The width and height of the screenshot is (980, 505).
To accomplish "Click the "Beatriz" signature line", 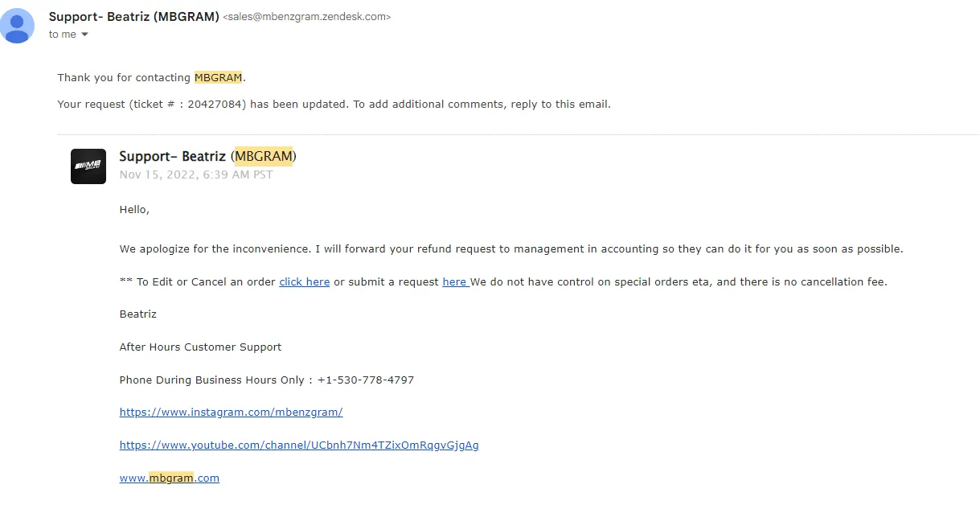I will [138, 314].
